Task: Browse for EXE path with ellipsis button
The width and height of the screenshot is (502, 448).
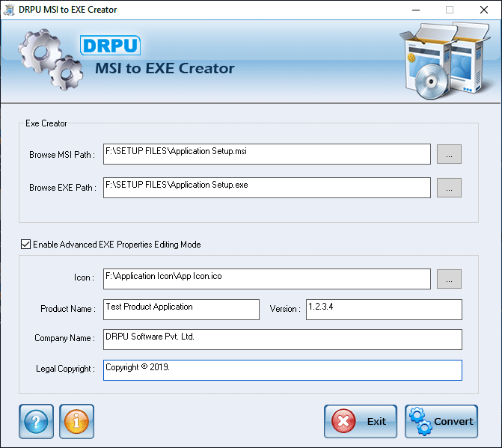Action: (449, 188)
